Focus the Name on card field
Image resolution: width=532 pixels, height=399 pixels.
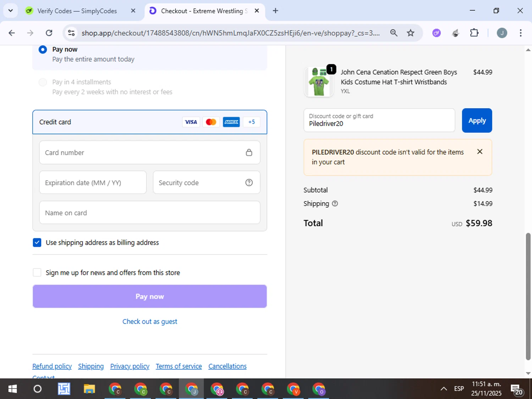[150, 213]
